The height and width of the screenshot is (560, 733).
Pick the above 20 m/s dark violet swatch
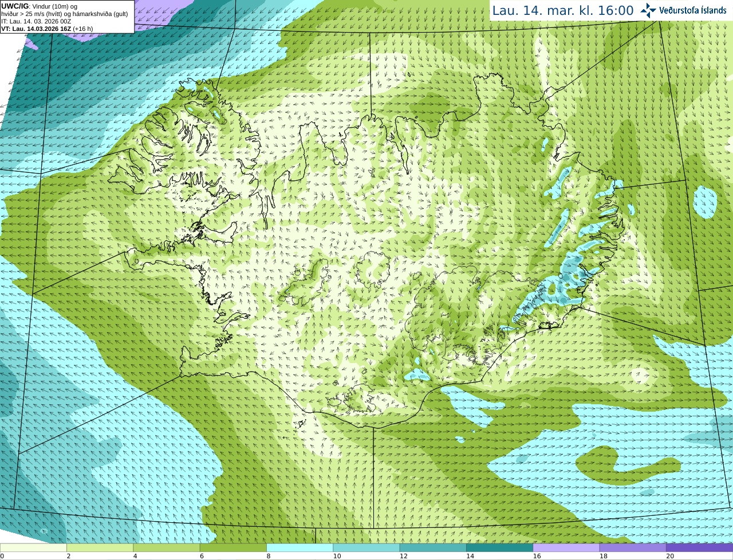(x=699, y=547)
